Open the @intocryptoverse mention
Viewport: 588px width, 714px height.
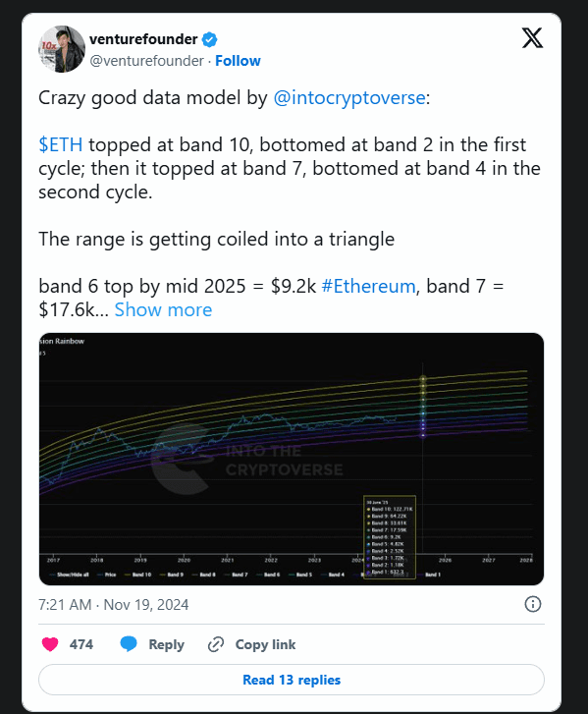[349, 98]
